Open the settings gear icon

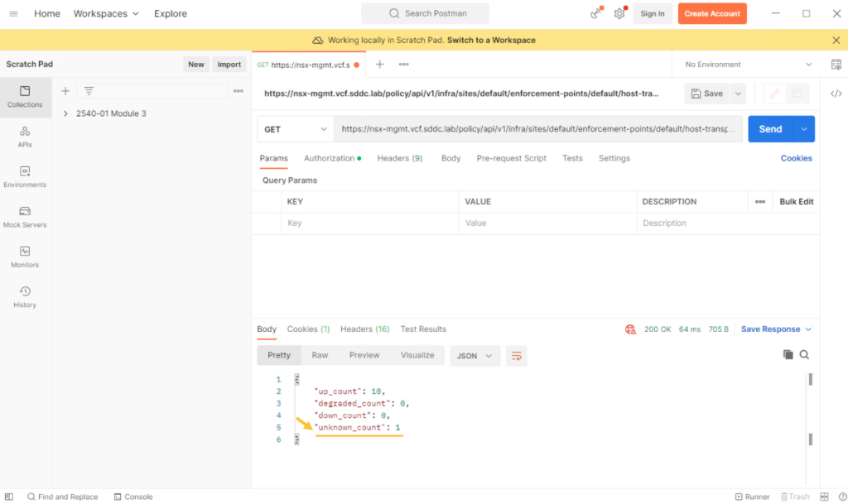(619, 13)
